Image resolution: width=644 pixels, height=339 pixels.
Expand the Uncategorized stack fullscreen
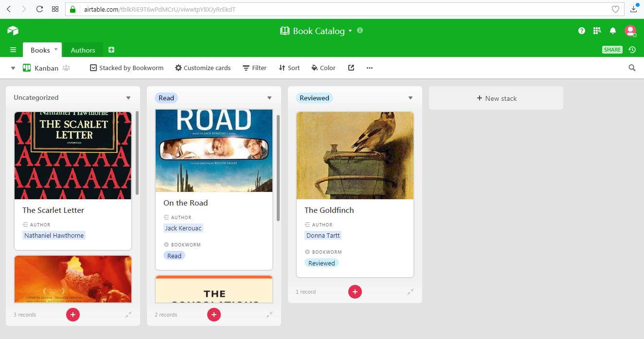click(128, 315)
